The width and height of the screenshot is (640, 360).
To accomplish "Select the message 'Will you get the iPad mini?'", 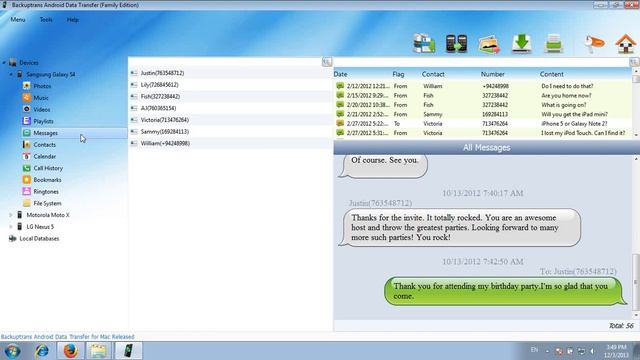I will pyautogui.click(x=482, y=114).
